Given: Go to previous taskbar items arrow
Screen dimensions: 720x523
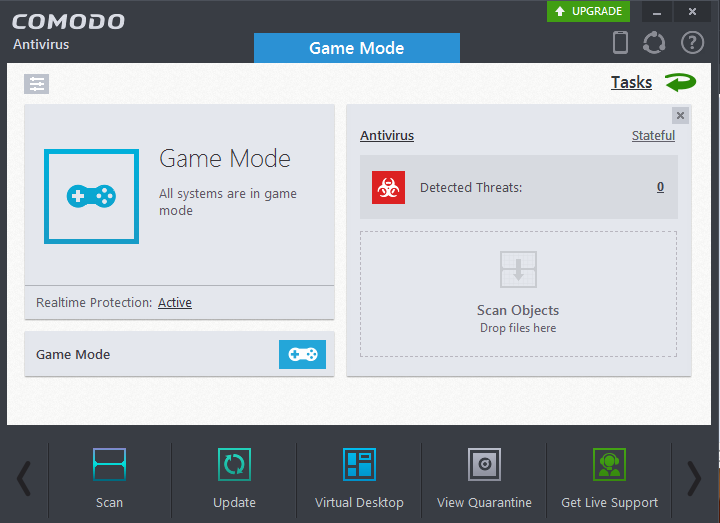Looking at the screenshot, I should [x=24, y=479].
